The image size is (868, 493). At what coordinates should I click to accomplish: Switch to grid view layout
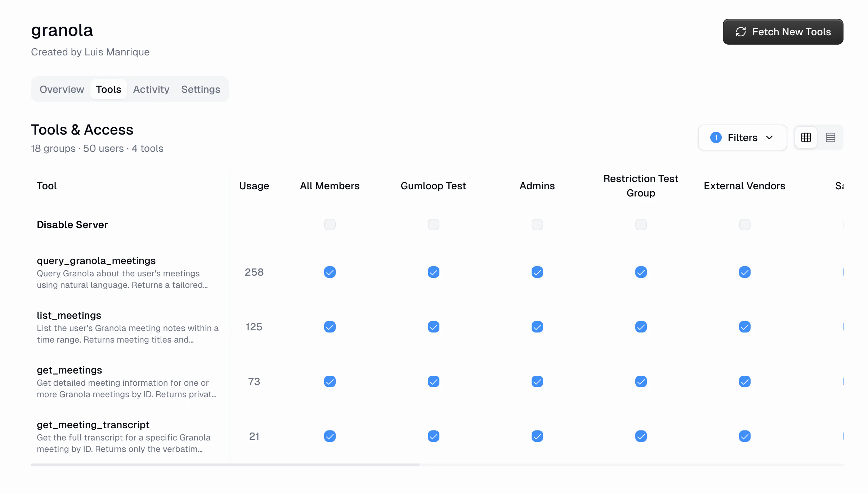coord(806,137)
